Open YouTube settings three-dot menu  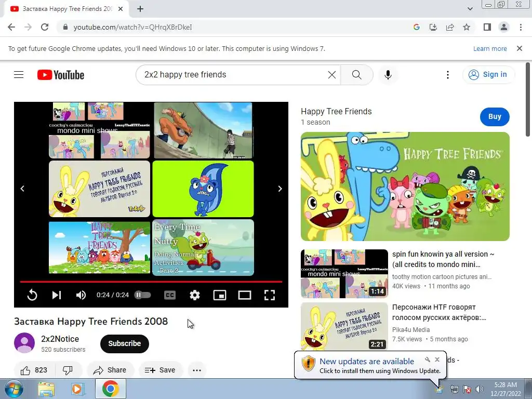(448, 75)
